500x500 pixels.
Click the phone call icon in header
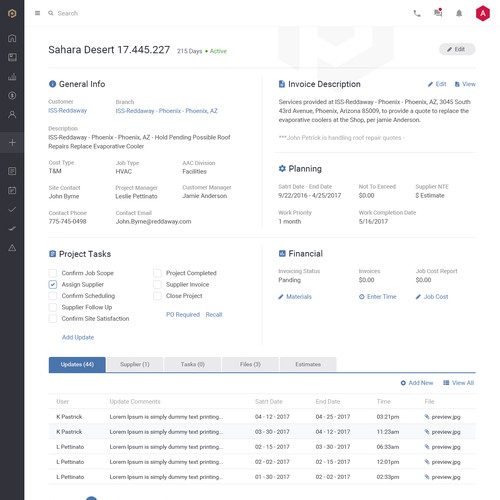click(417, 13)
